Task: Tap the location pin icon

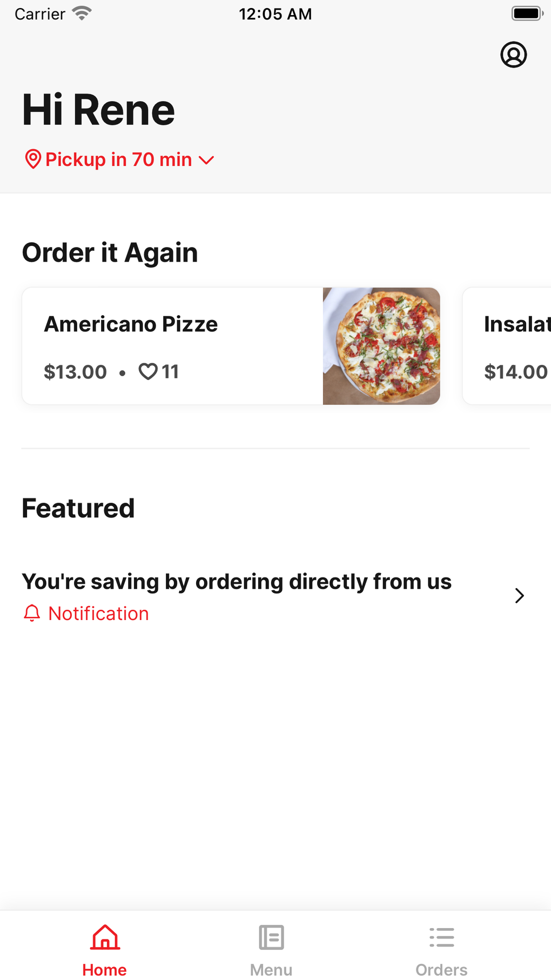Action: tap(33, 159)
